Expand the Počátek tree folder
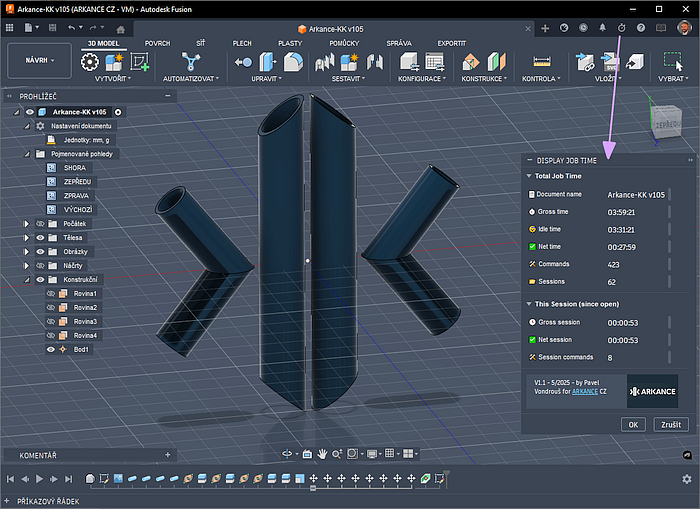 [26, 224]
